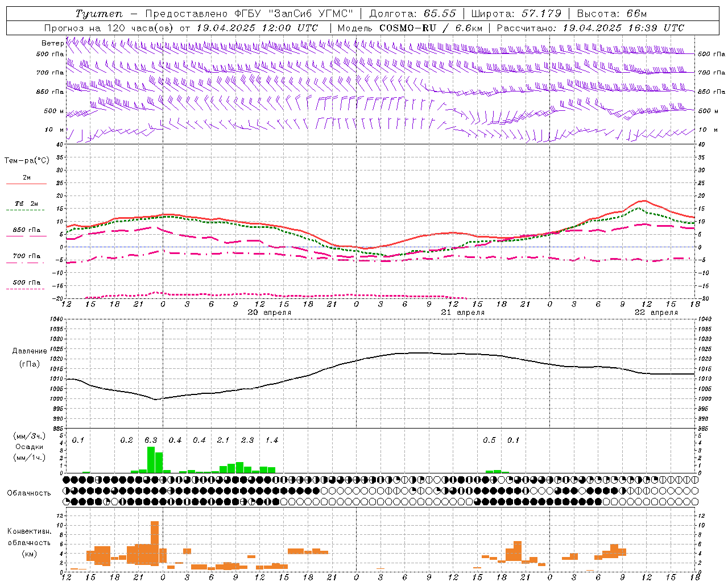Click the "2.3" precipitation amount value
This screenshot has height=582, width=728.
[247, 440]
